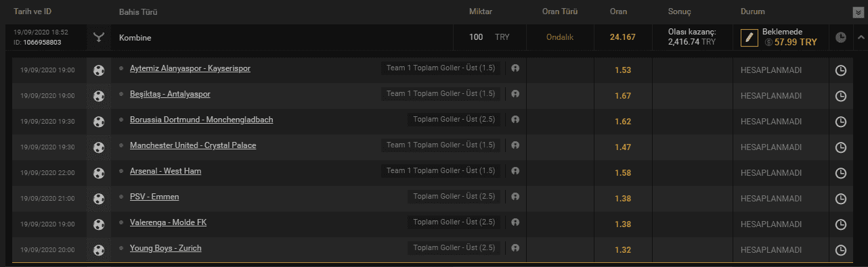Screen dimensions: 868x267
Task: Sort by the Durum column header
Action: coord(754,12)
